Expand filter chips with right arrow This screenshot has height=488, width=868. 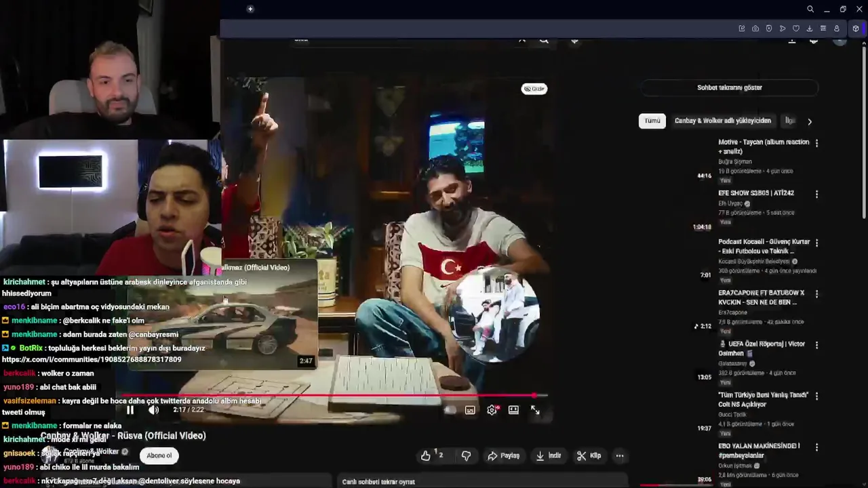809,121
